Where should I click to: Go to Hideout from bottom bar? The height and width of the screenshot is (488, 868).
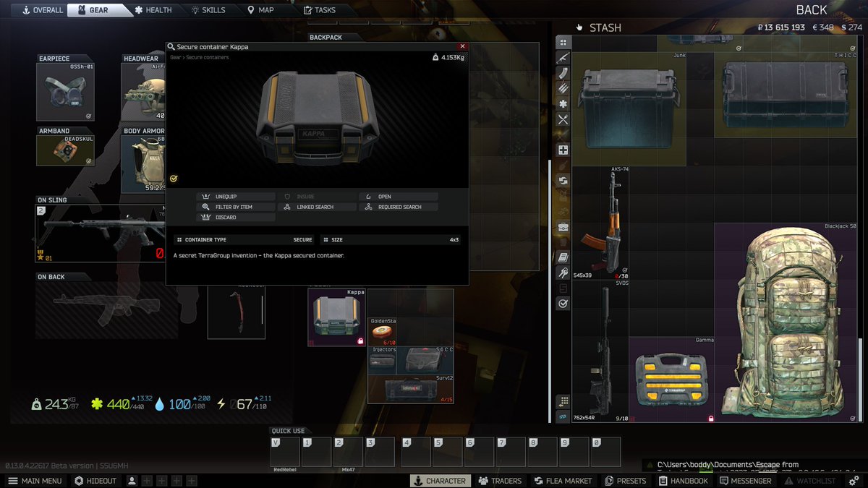pos(95,481)
